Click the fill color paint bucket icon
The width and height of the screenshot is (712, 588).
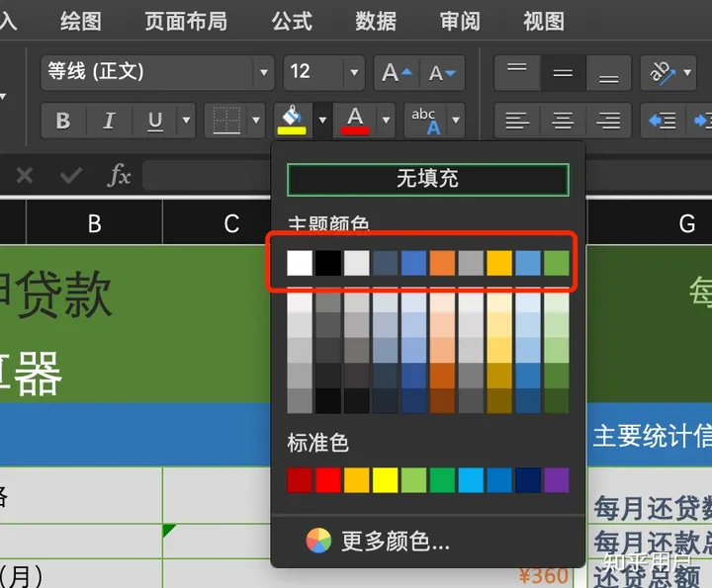290,121
